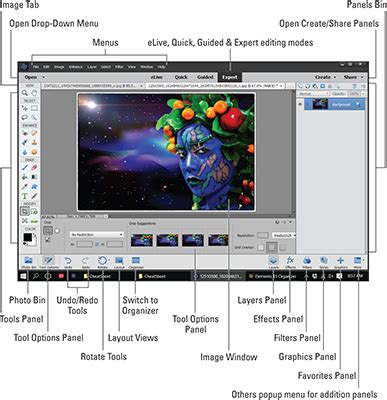The width and height of the screenshot is (387, 400).
Task: Click the background white color swatch
Action: pyautogui.click(x=34, y=243)
